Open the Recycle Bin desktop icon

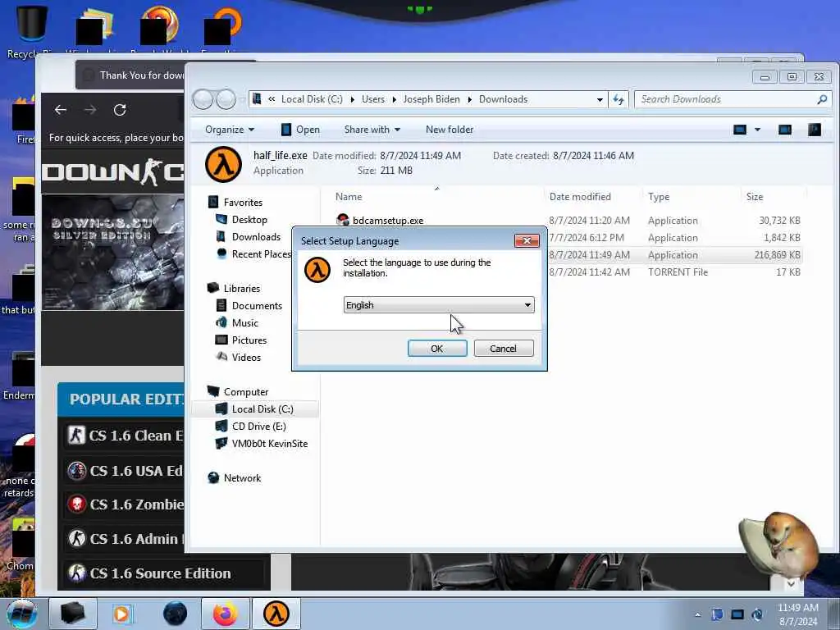tap(32, 32)
